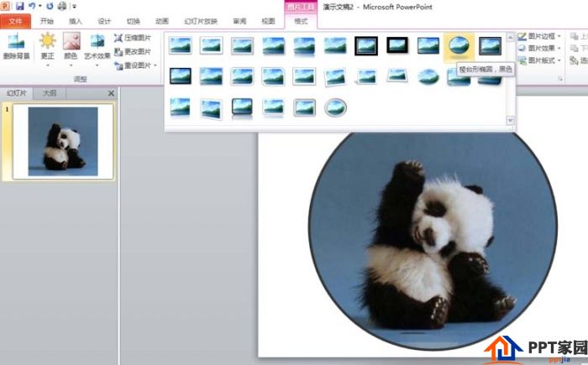Close the slides and outline pane
Viewport: 588px width, 365px height.
click(111, 93)
